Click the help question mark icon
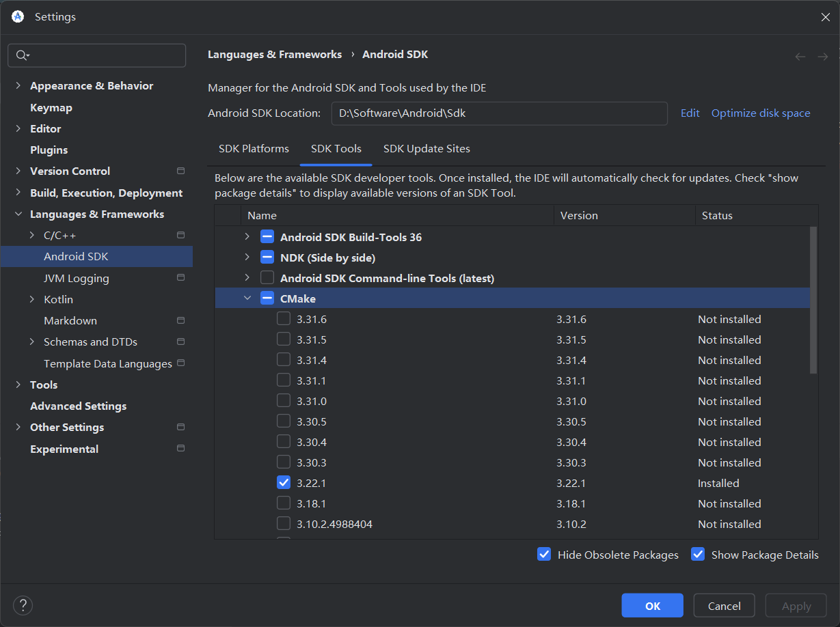Viewport: 840px width, 627px height. pos(23,605)
